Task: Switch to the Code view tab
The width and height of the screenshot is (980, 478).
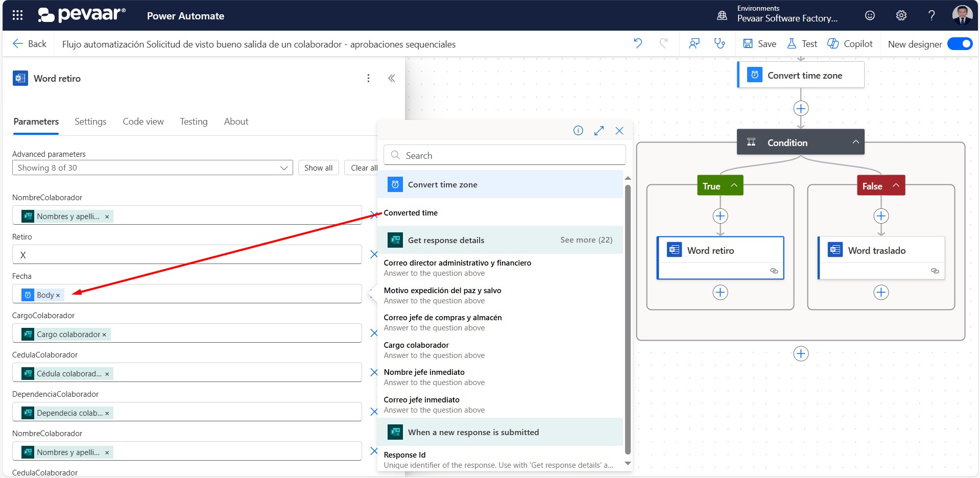Action: 143,122
